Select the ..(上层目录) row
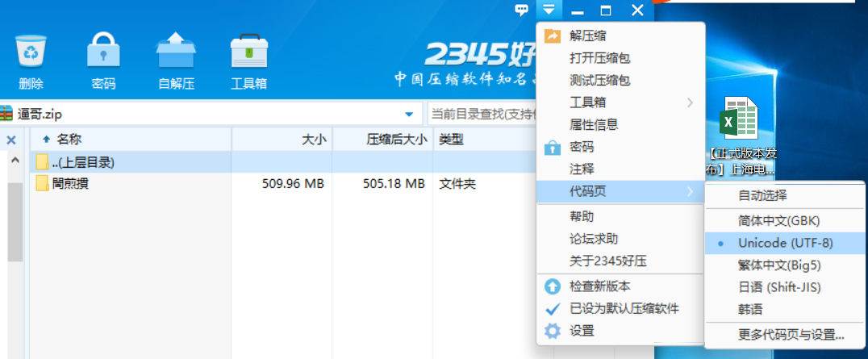This screenshot has height=359, width=868. (x=283, y=162)
